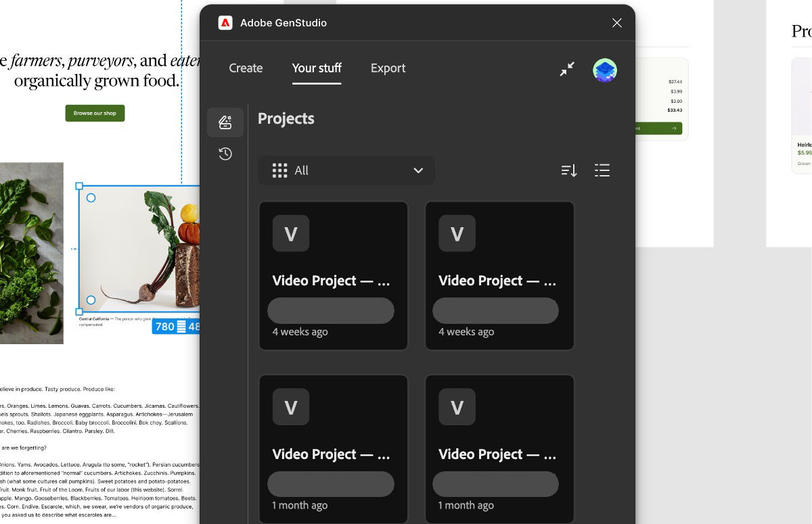Click the progress bar on the first project card
The width and height of the screenshot is (812, 524).
click(331, 310)
